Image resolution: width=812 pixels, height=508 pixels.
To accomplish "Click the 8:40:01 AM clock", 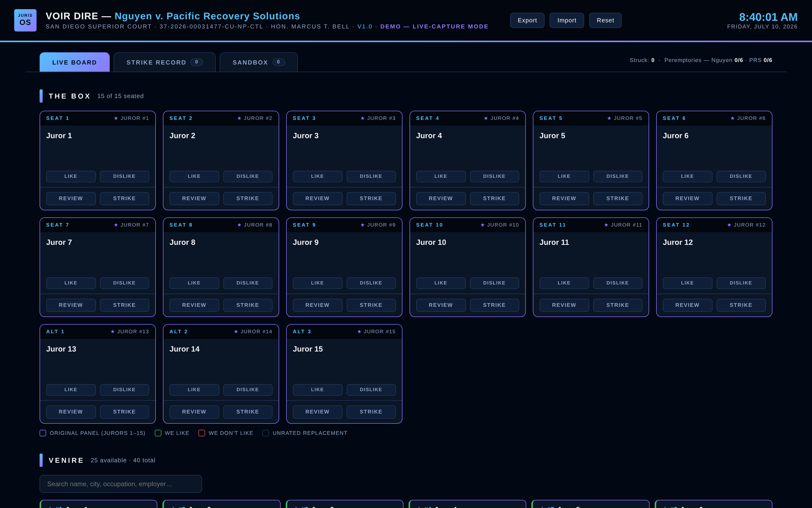I will 768,17.
